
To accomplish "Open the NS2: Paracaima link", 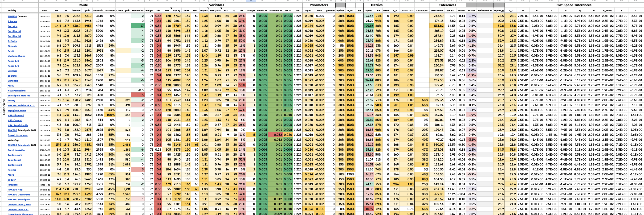I will click(17, 91).
